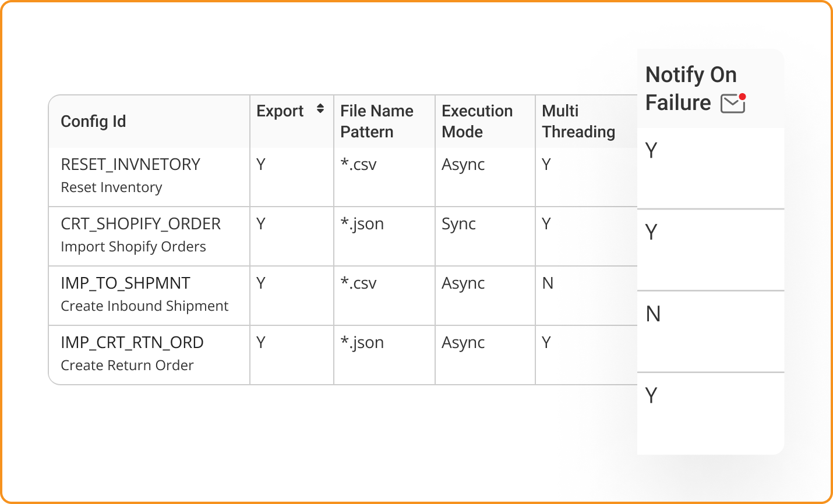Open the CRT_SHOPIFY_ORDER config entry

point(141,224)
